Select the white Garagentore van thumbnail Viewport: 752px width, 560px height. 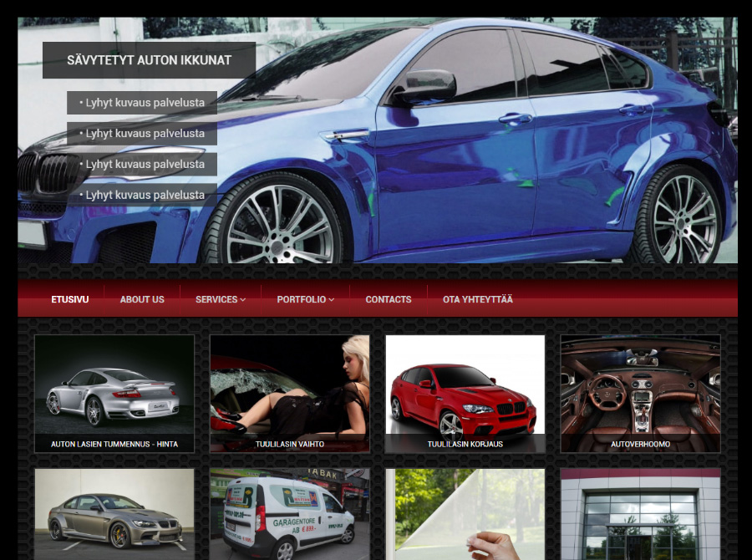290,514
